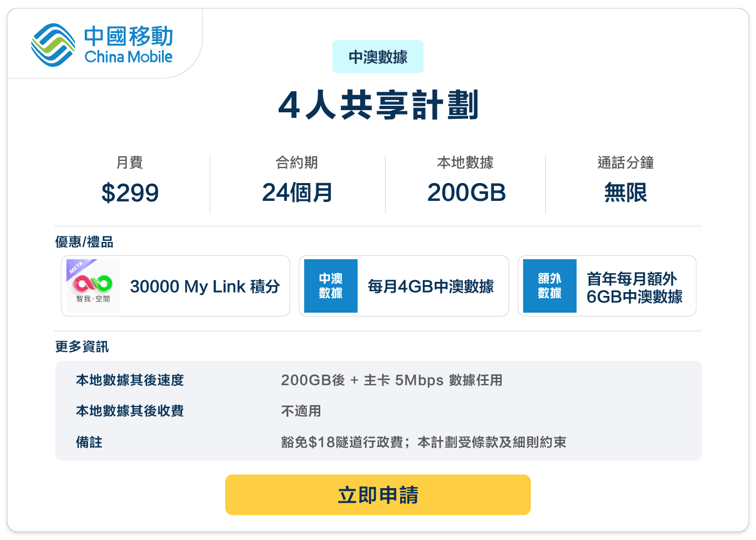756x540 pixels.
Task: Open the 中澳數據 plan tag
Action: pyautogui.click(x=378, y=56)
